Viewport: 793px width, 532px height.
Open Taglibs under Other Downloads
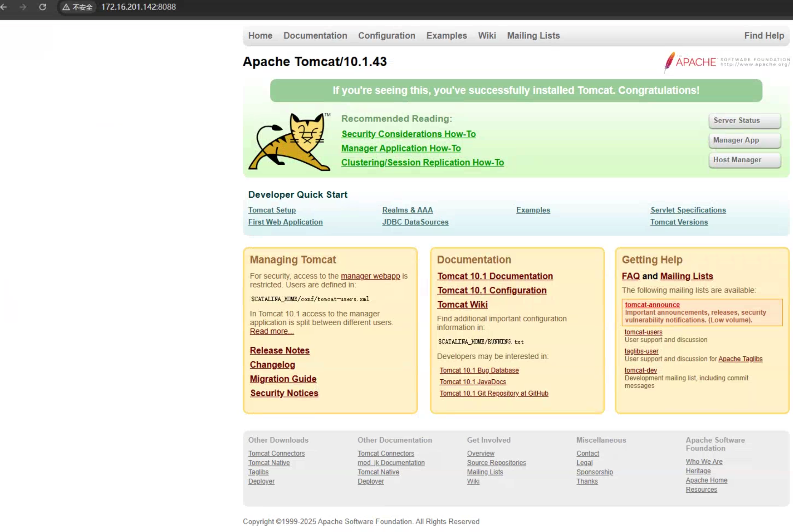pos(258,472)
